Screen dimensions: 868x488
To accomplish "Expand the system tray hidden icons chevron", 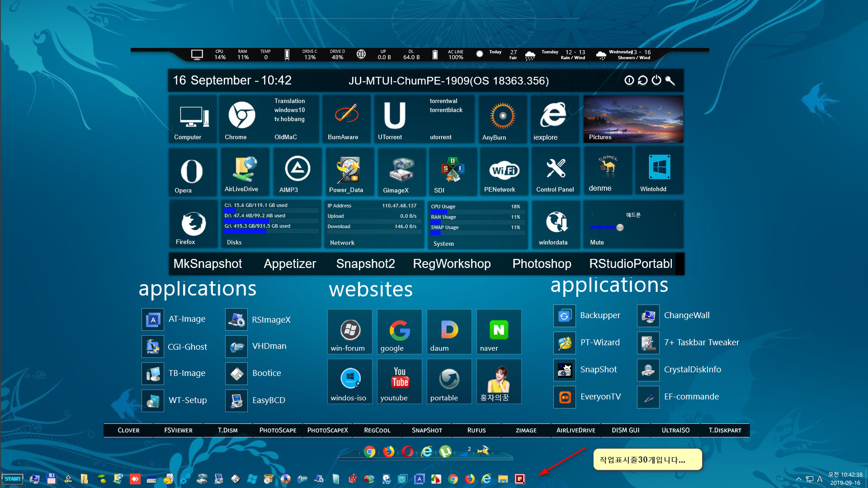I will coord(798,479).
